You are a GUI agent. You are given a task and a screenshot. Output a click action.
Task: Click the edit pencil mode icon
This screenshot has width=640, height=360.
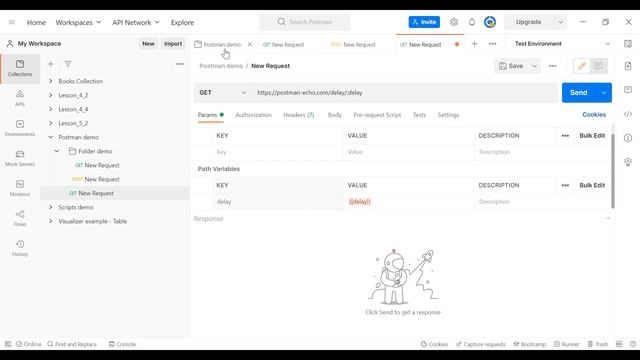pos(582,66)
